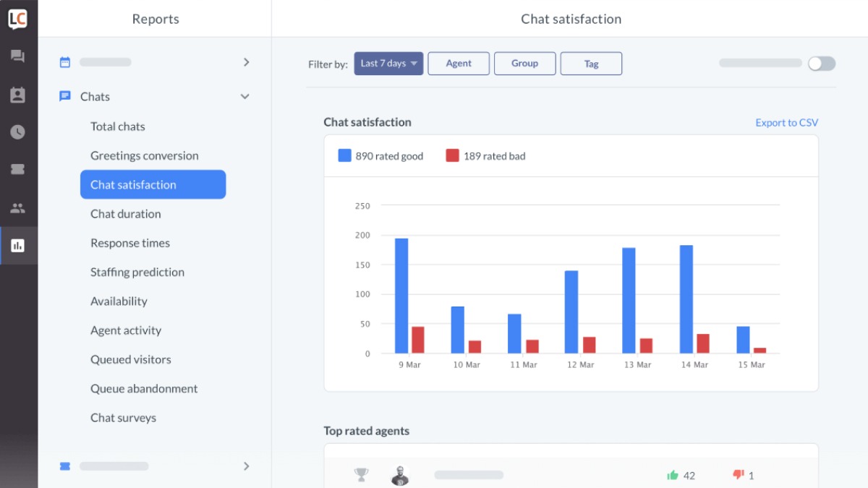Open the Last 7 days date dropdown
This screenshot has width=868, height=488.
(388, 64)
